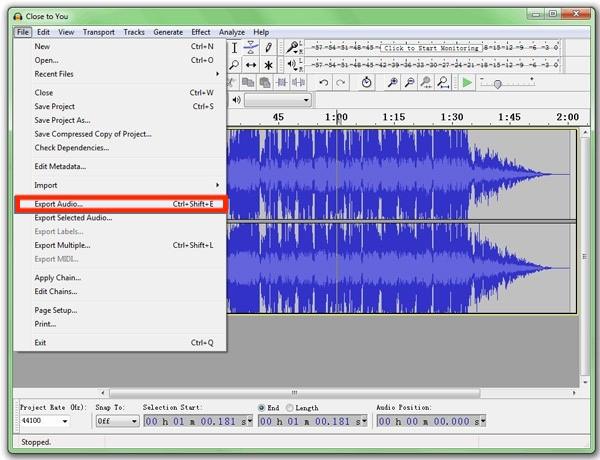Click the Audacity headphones title bar icon
Screen dimensions: 600x460
coord(18,16)
